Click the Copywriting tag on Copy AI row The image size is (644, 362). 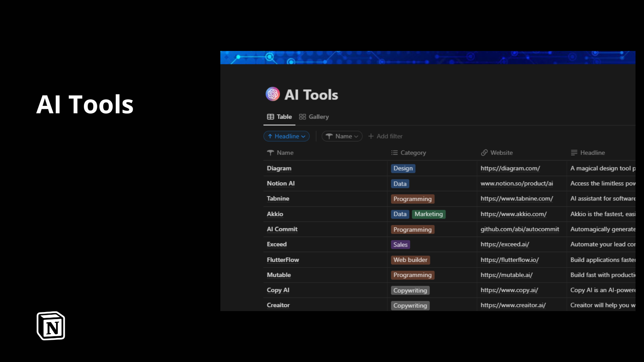coord(410,290)
